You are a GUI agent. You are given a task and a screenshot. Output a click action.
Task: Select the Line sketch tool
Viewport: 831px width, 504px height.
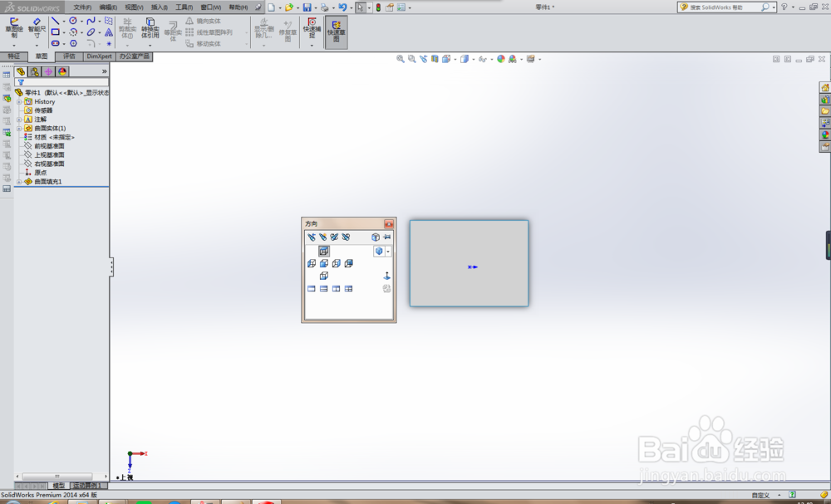pos(55,21)
